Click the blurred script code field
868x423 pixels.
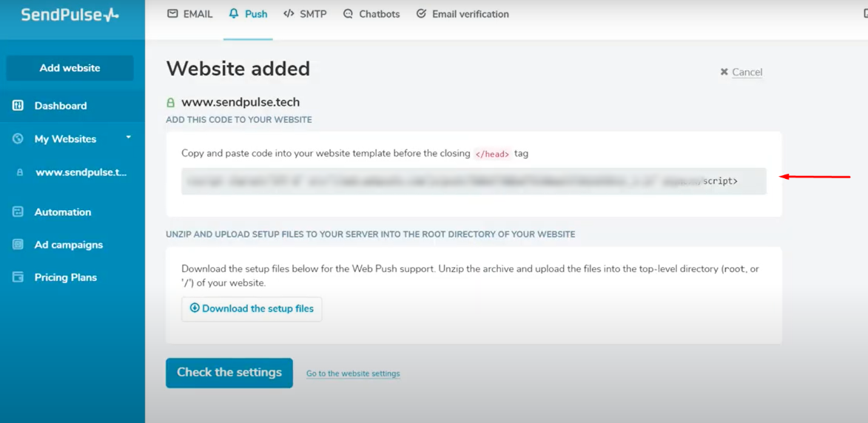coord(474,181)
